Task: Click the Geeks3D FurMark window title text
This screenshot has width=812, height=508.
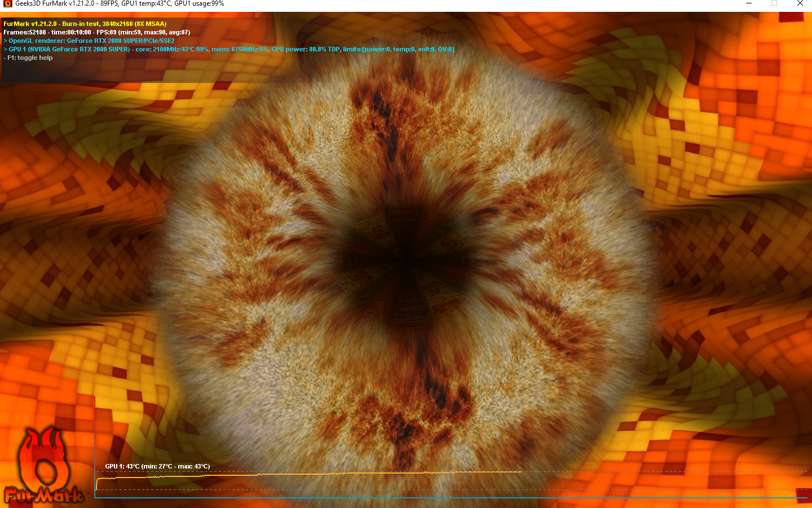Action: [120, 3]
